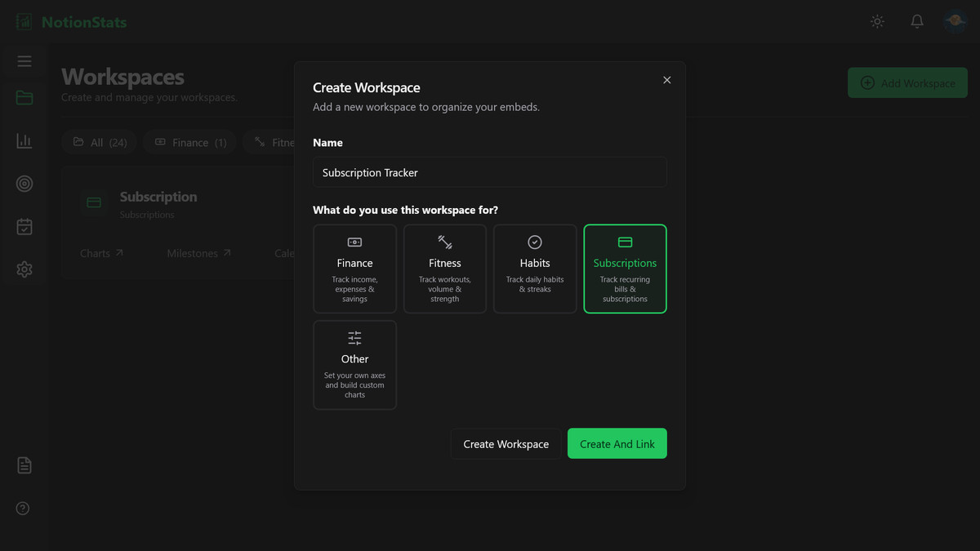This screenshot has width=980, height=551.
Task: Click the Create Workspace button
Action: coord(506,444)
